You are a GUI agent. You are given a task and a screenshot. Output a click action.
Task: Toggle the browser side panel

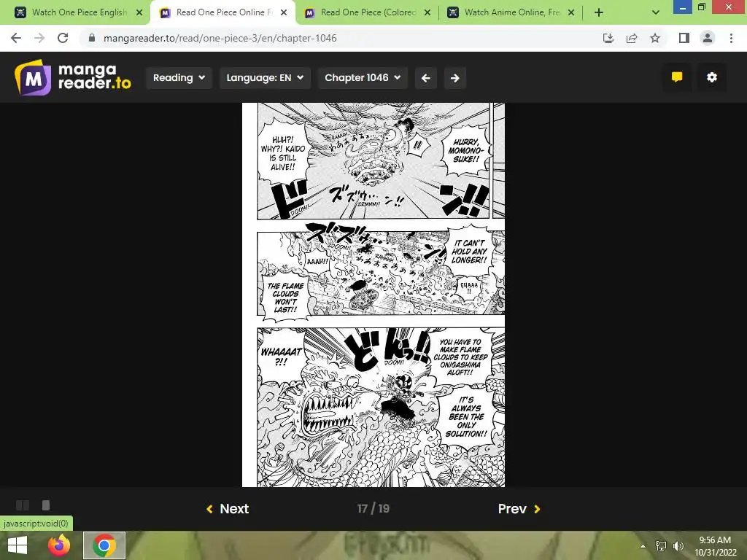[684, 38]
